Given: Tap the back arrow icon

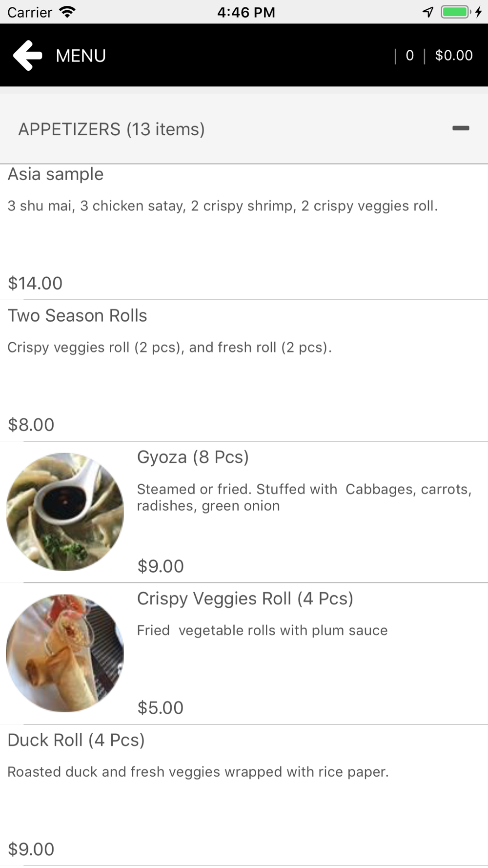Looking at the screenshot, I should [28, 55].
